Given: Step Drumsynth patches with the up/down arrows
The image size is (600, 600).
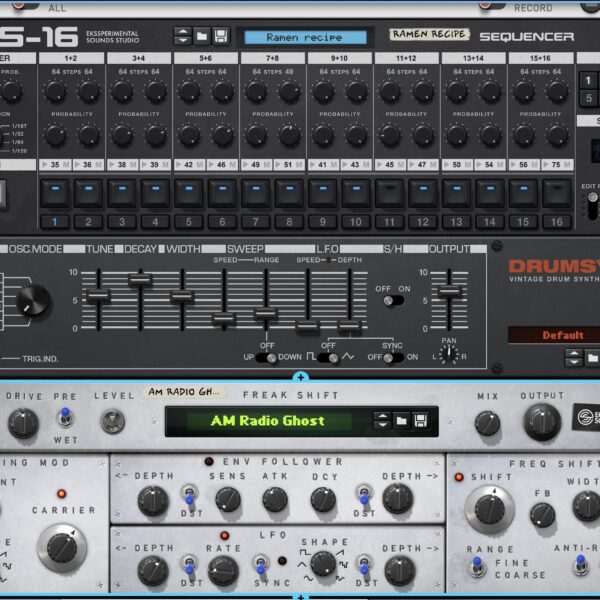Looking at the screenshot, I should [x=574, y=358].
